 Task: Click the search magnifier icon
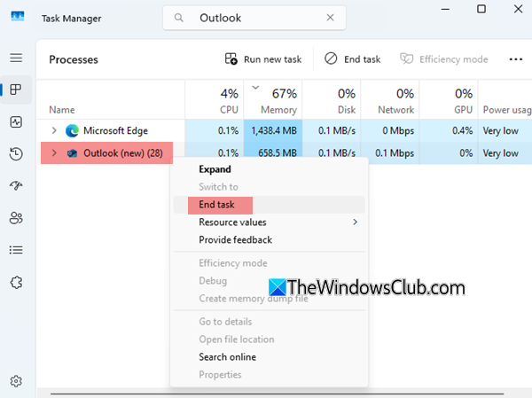(178, 18)
